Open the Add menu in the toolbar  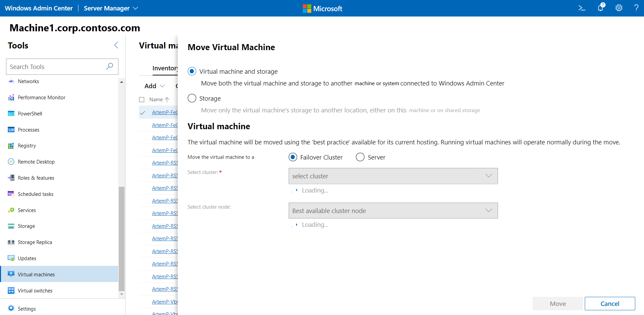154,86
